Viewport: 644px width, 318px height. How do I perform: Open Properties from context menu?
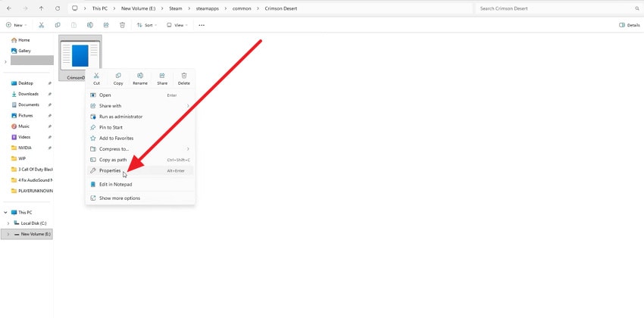click(x=140, y=170)
